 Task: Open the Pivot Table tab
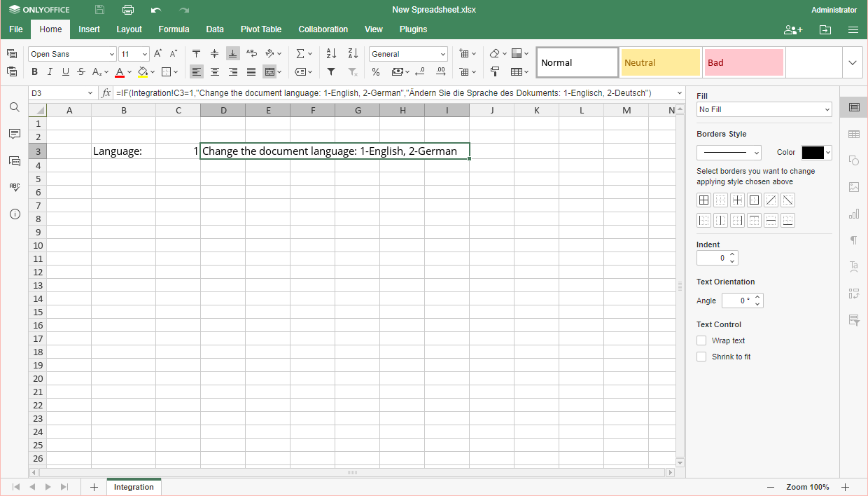click(x=260, y=29)
